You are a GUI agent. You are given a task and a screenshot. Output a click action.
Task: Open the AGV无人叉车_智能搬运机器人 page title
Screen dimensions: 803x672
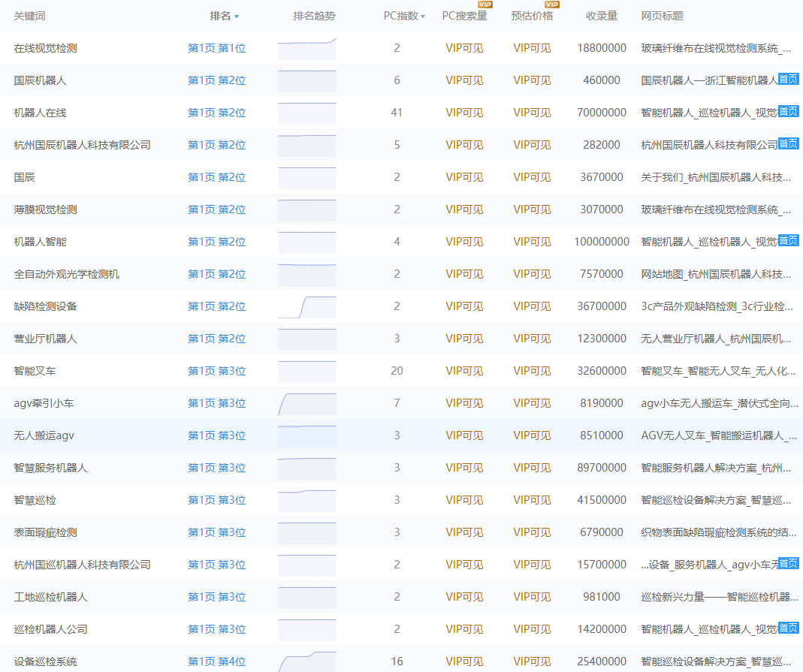[x=719, y=435]
